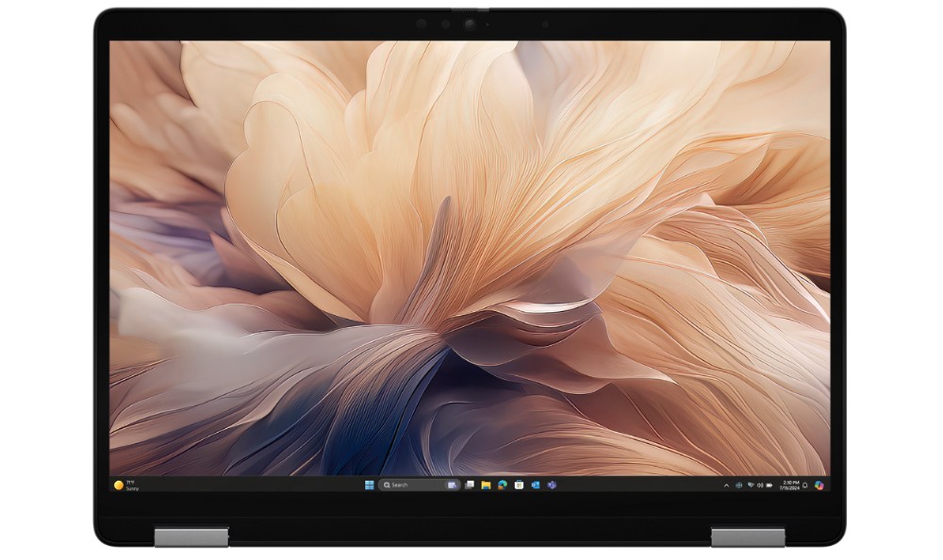Click the flower wallpaper on the desktop
Image resolution: width=943 pixels, height=560 pixels.
tap(471, 236)
